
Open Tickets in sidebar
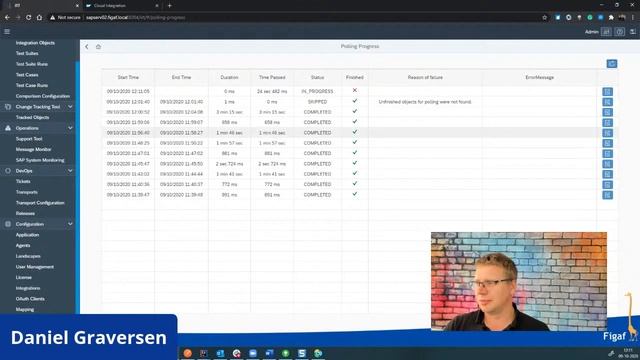tap(23, 181)
